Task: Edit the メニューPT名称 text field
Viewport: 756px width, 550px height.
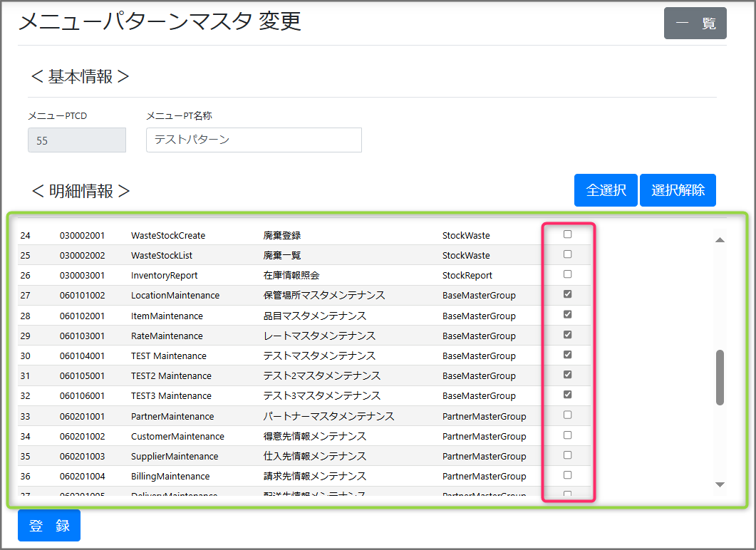Action: 254,140
